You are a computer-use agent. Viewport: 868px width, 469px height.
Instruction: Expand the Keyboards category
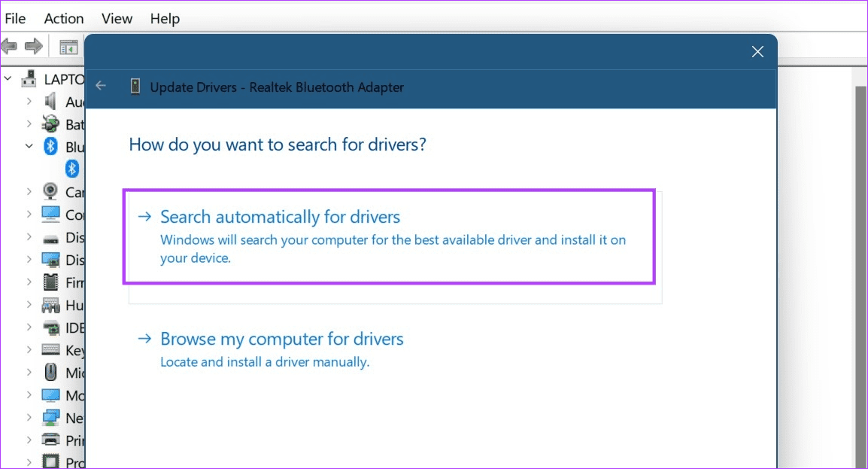[x=29, y=350]
